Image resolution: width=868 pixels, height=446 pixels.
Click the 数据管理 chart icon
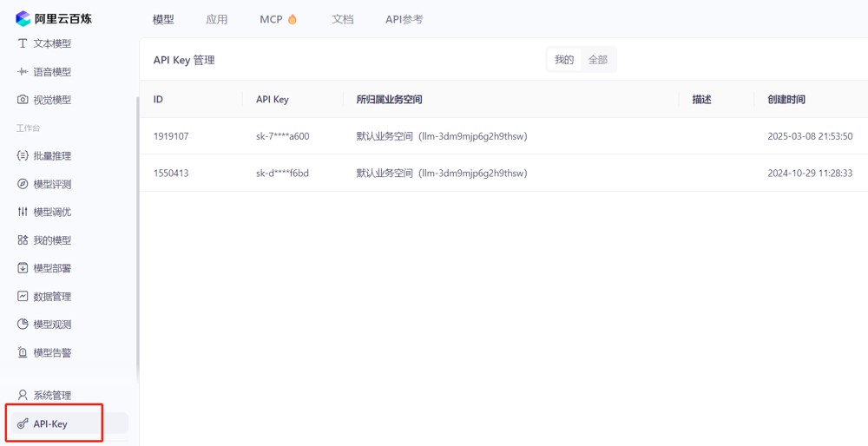pyautogui.click(x=23, y=297)
